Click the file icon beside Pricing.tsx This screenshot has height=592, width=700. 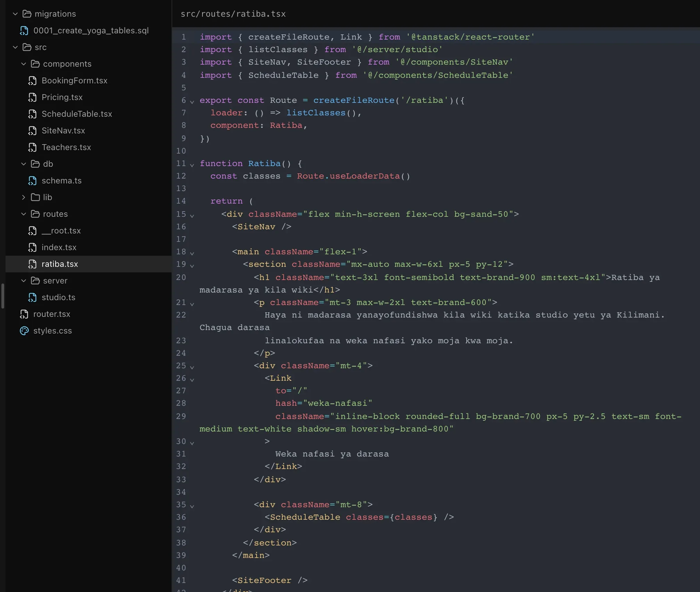32,97
